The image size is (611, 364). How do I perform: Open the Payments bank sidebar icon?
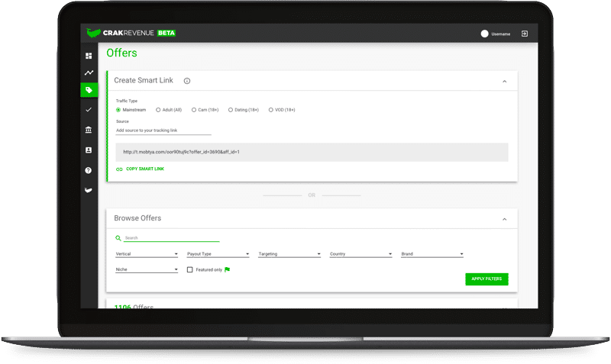pyautogui.click(x=89, y=130)
